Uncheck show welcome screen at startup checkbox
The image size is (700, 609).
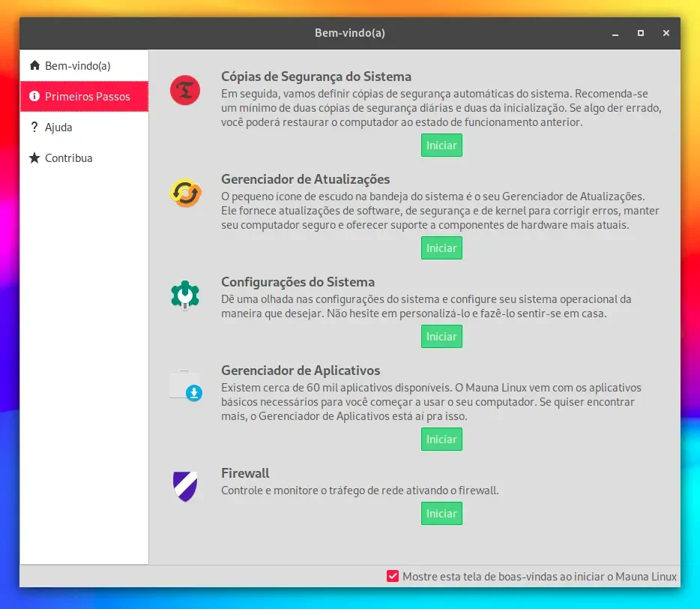click(x=393, y=576)
